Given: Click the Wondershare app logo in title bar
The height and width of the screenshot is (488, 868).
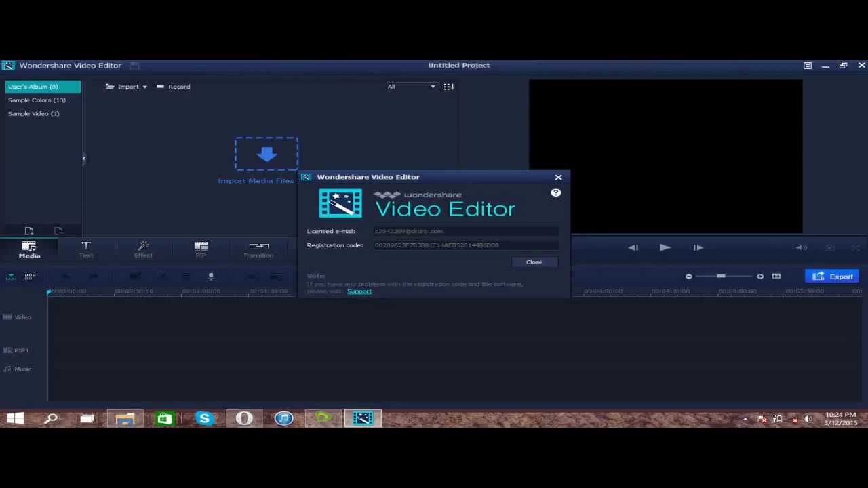Looking at the screenshot, I should point(7,66).
